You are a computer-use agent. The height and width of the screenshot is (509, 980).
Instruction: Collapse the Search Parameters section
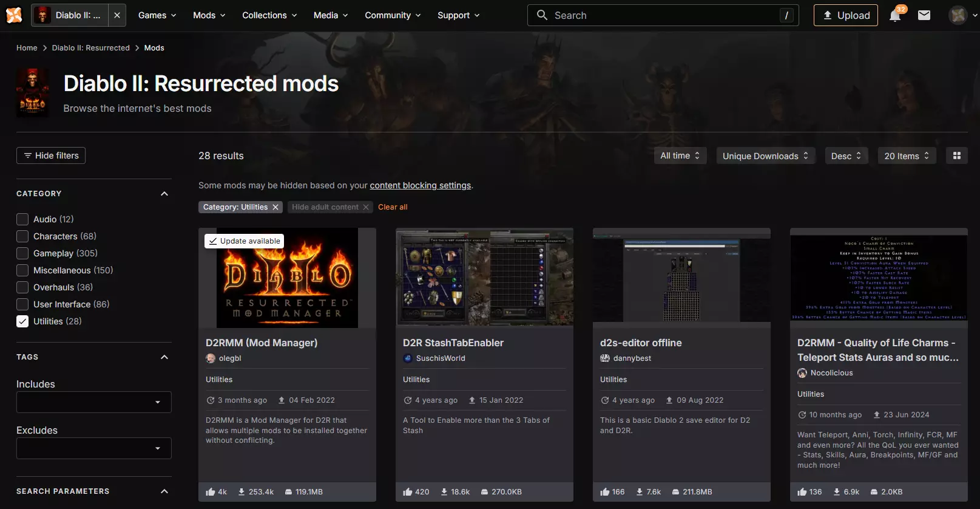click(x=164, y=491)
